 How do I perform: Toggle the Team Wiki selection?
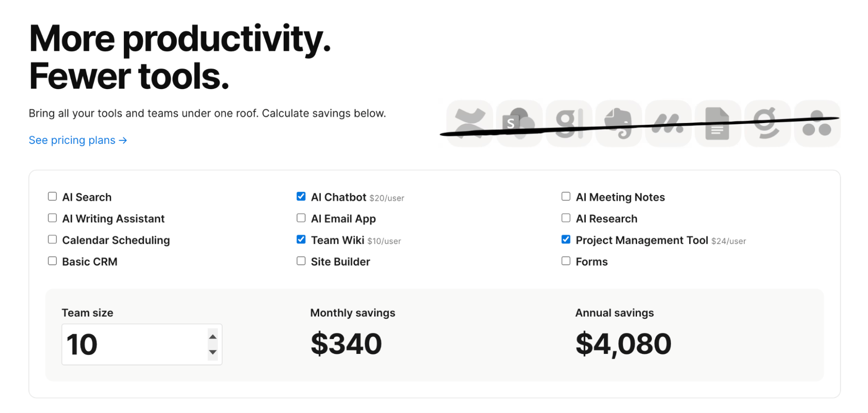301,239
